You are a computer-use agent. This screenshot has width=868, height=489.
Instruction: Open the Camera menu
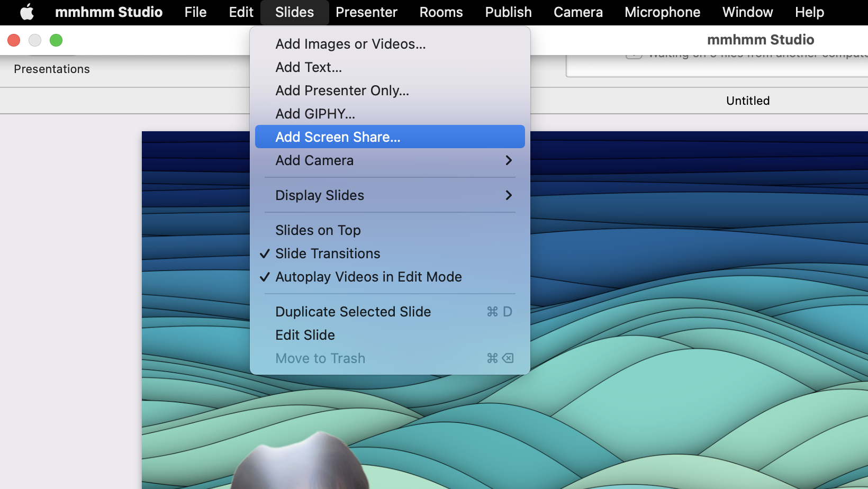[x=578, y=12]
